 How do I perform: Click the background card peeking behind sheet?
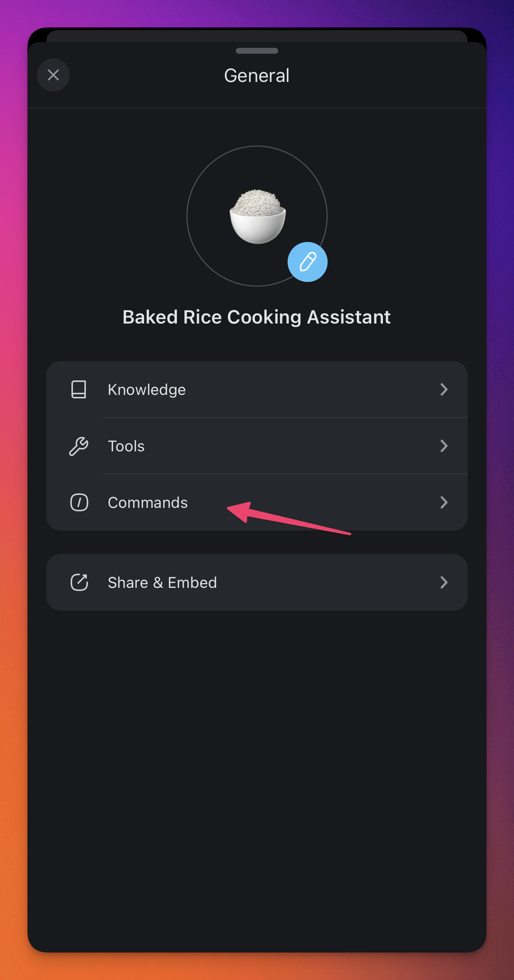tap(257, 36)
